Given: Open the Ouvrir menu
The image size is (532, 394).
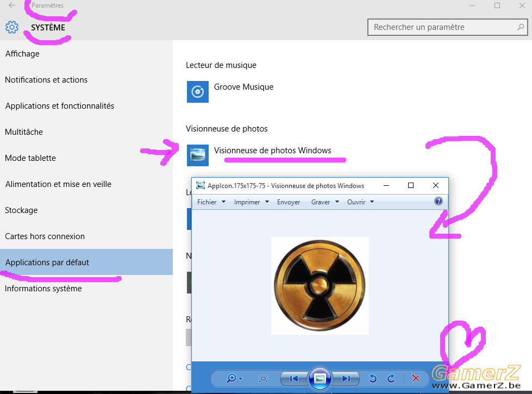Looking at the screenshot, I should tap(356, 202).
